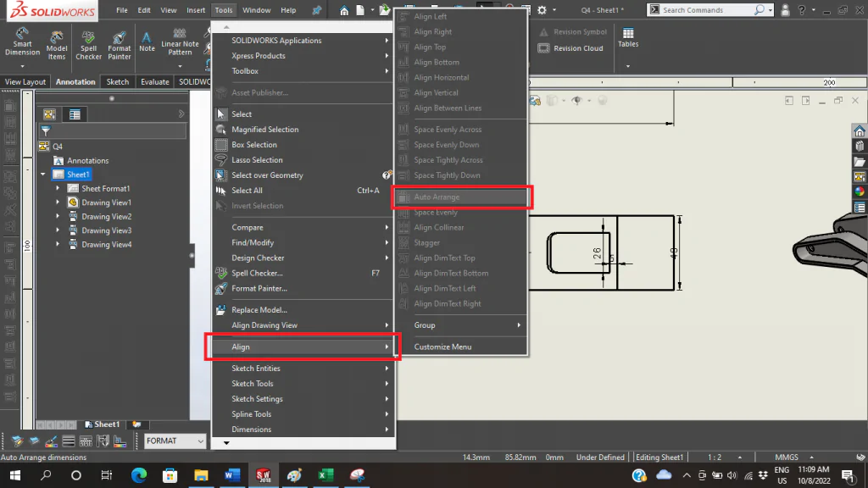868x488 pixels.
Task: Pin the menu bar
Action: pyautogui.click(x=317, y=10)
